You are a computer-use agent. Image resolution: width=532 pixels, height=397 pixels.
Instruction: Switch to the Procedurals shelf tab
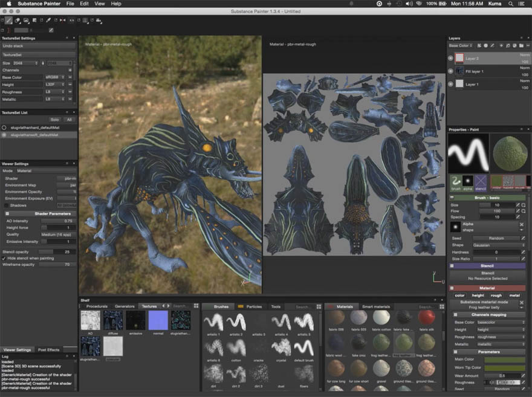pyautogui.click(x=97, y=306)
